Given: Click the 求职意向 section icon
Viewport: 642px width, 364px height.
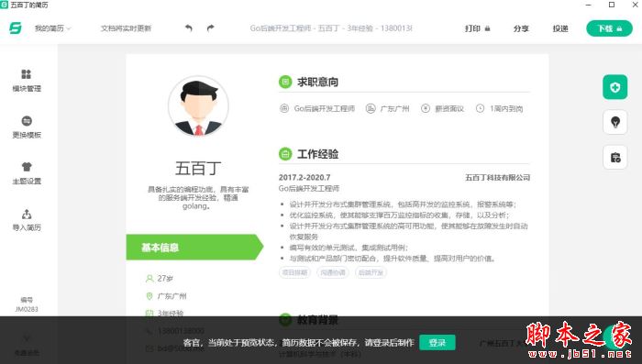Looking at the screenshot, I should (x=285, y=82).
